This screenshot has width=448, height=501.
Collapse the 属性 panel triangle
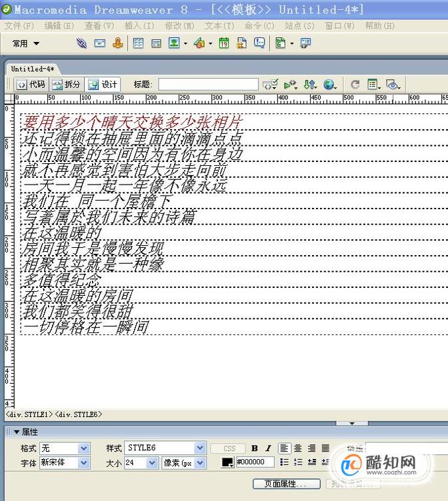pos(16,432)
